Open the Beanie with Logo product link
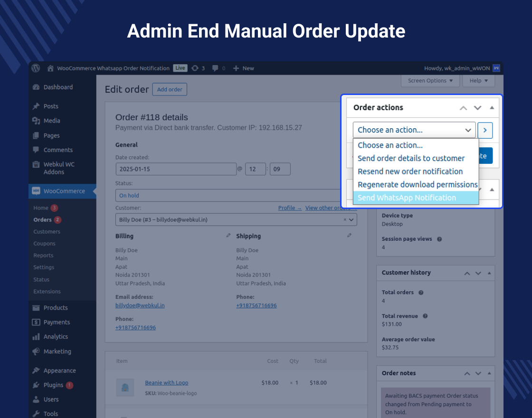Viewport: 532px width, 418px height. tap(167, 383)
